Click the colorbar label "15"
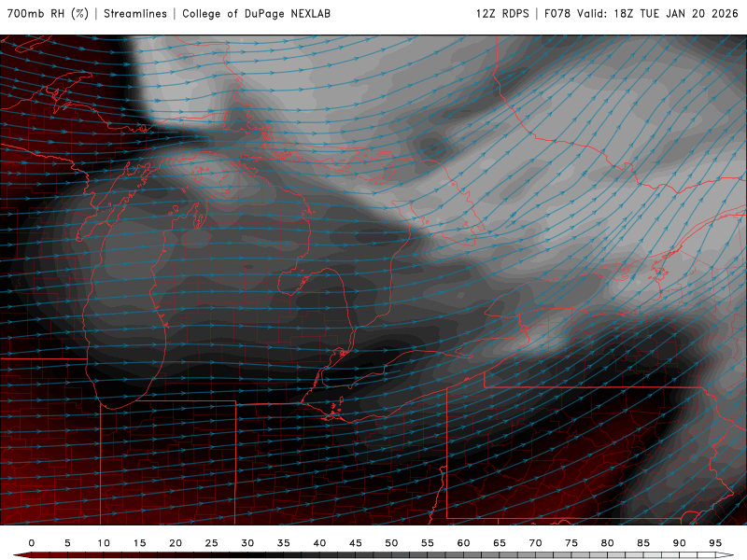The width and height of the screenshot is (747, 560). tap(139, 543)
